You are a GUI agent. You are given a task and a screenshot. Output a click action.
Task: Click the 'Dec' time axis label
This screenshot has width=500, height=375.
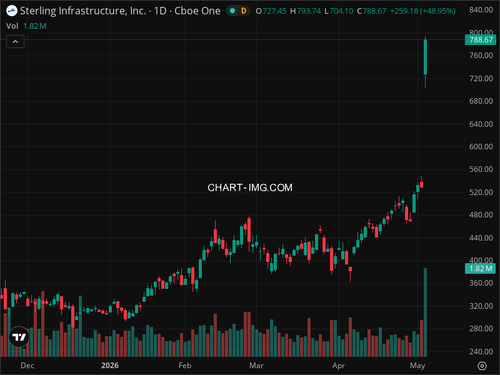(27, 366)
